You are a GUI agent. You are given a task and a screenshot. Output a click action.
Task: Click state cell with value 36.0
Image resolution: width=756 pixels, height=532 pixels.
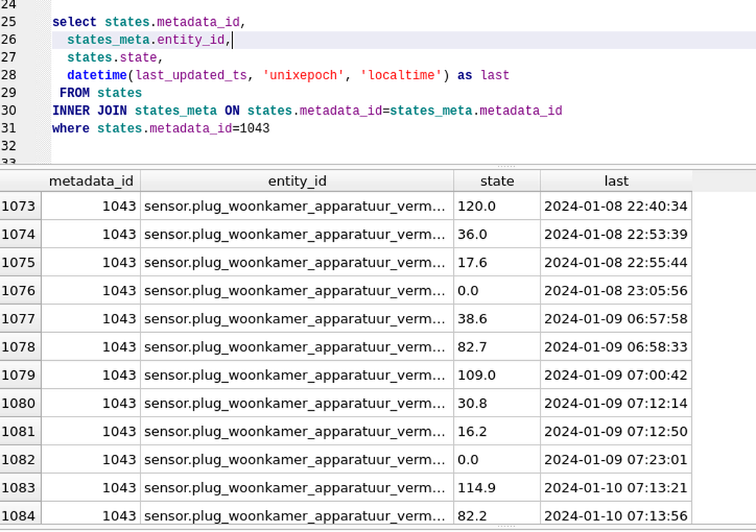(x=496, y=234)
